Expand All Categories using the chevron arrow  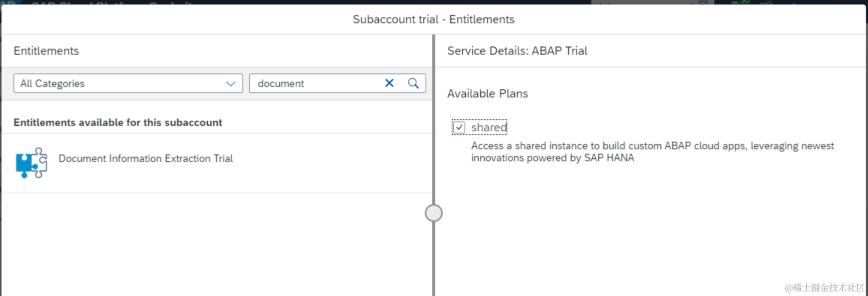click(x=230, y=83)
